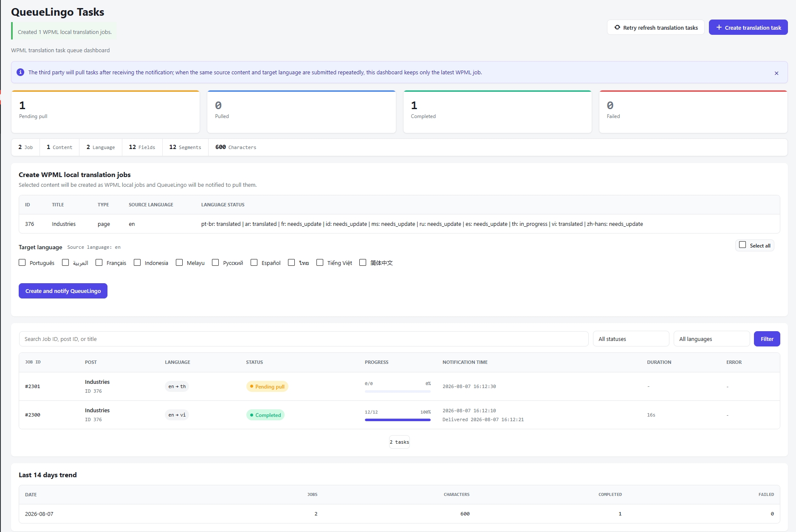
Task: Click the JOB ID column header
Action: [33, 362]
